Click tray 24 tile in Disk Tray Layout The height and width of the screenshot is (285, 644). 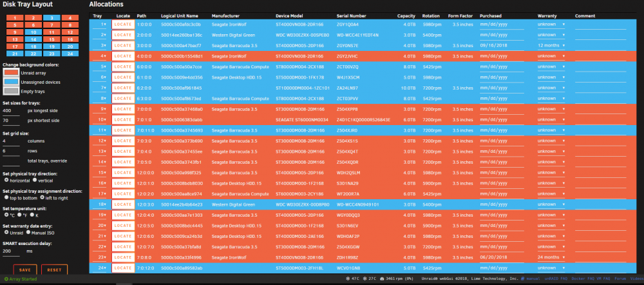click(70, 54)
